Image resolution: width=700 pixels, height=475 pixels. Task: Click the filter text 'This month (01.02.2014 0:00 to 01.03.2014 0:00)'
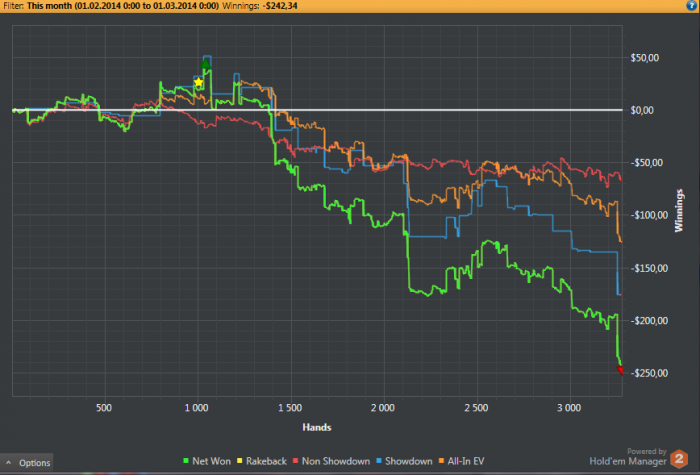pos(123,6)
